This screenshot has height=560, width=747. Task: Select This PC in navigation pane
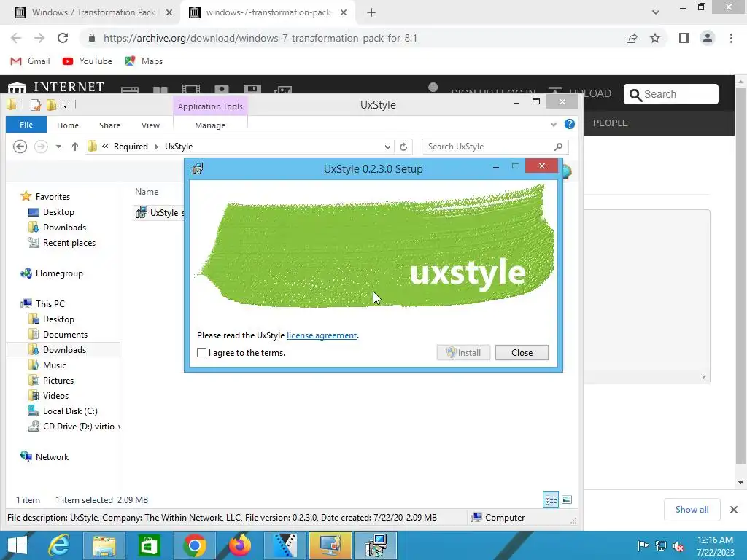(50, 304)
